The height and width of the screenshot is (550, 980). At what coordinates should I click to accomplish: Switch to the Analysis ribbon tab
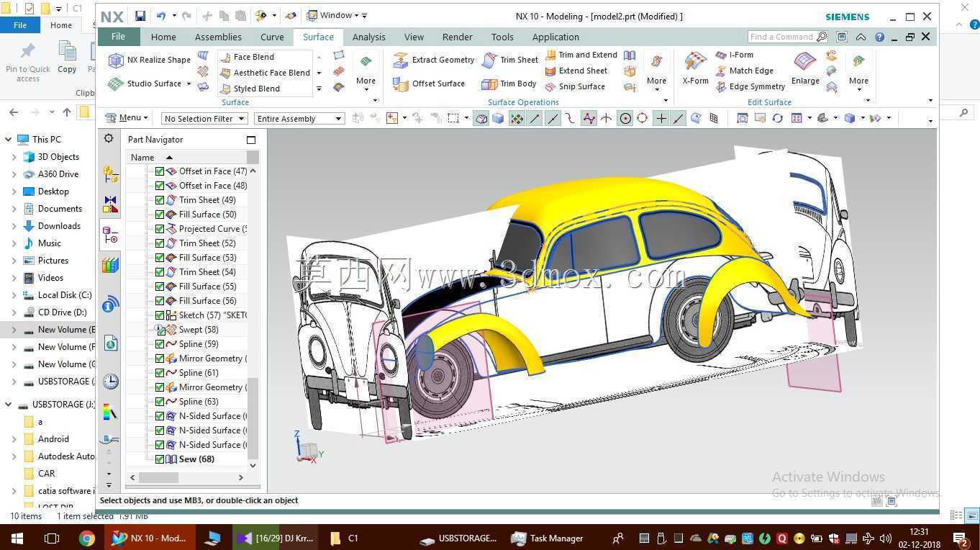click(x=369, y=37)
